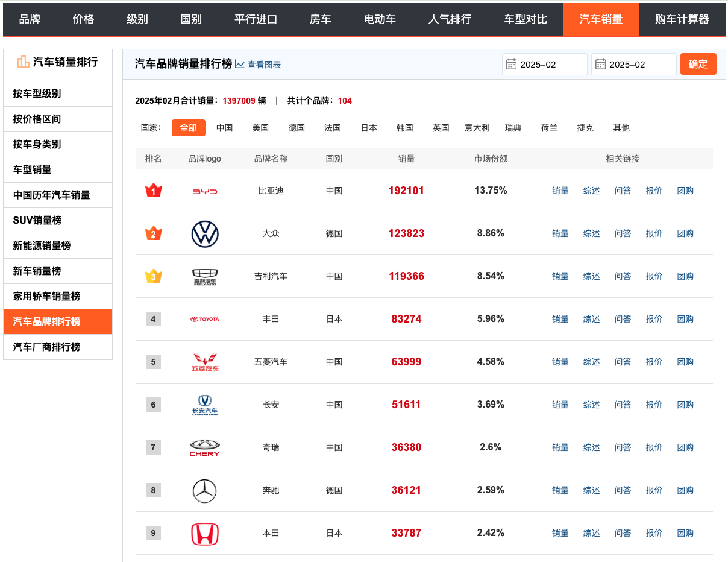
Task: Open 品牌 in top navigation
Action: point(30,19)
